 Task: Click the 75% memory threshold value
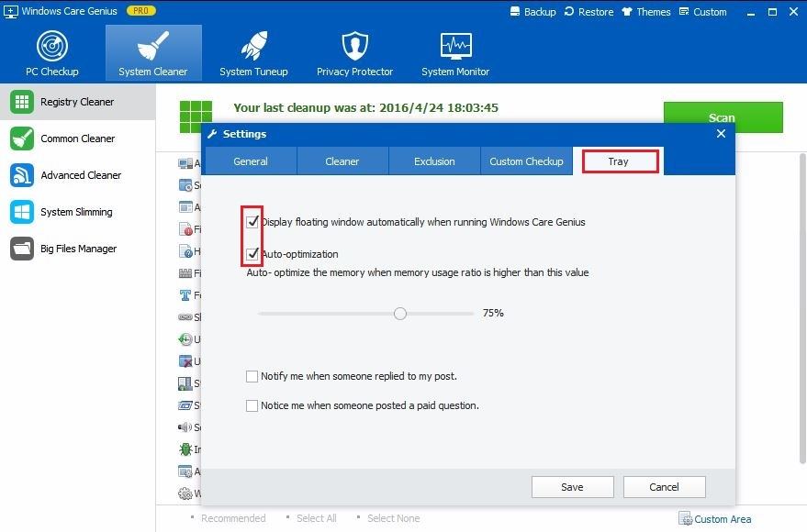pos(493,313)
